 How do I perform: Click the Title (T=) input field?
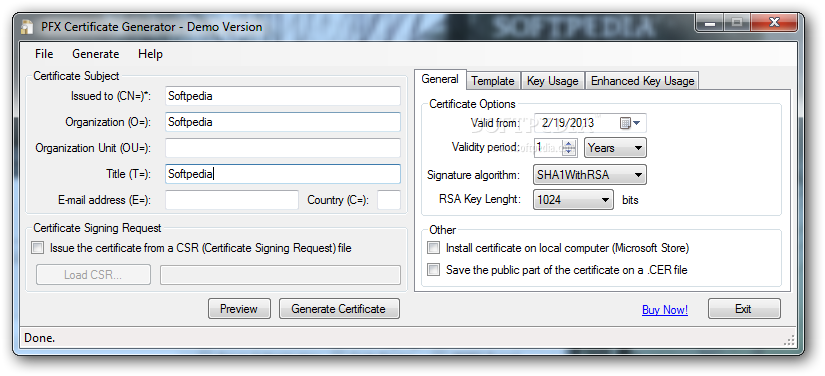[x=283, y=174]
